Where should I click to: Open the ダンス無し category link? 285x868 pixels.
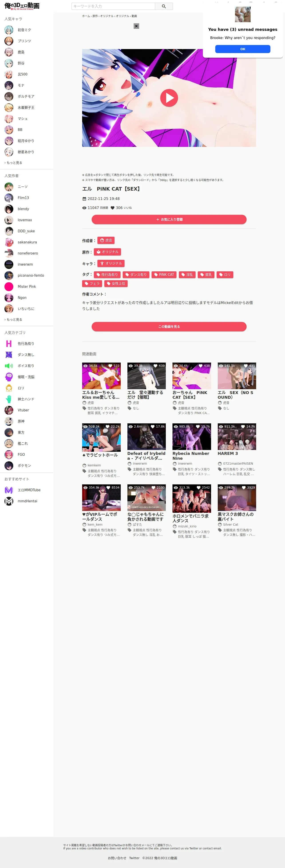(x=26, y=355)
